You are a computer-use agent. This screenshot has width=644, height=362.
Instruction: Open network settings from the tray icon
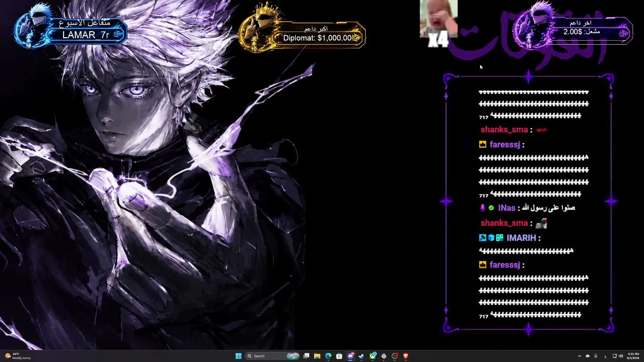pyautogui.click(x=614, y=356)
